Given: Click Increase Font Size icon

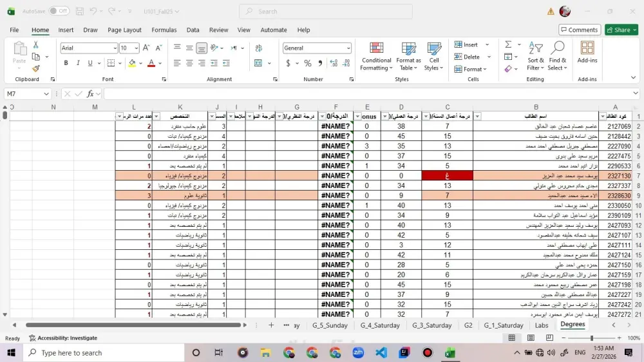Looking at the screenshot, I should [x=146, y=48].
